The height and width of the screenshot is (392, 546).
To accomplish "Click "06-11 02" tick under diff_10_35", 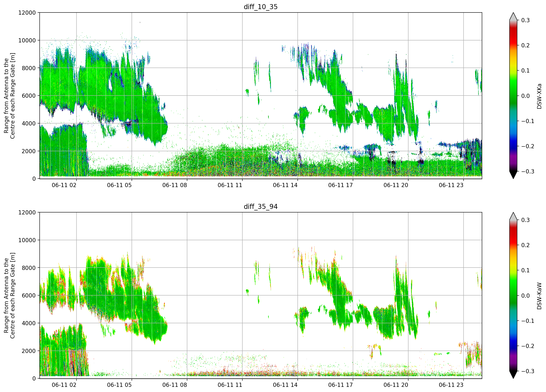I will pos(64,185).
